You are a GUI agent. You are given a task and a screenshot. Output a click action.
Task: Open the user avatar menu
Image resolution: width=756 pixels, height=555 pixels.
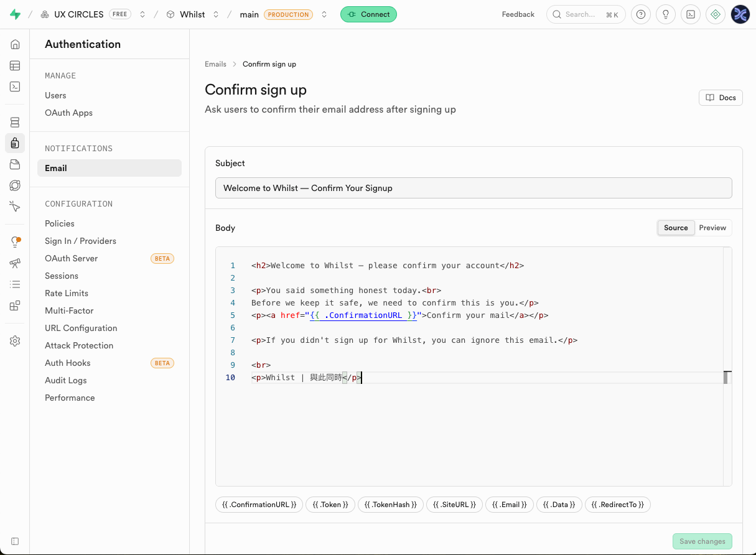[x=740, y=14]
